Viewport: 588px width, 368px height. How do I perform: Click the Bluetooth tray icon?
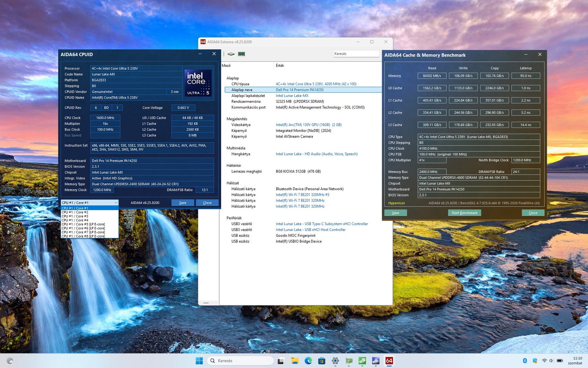[x=525, y=361]
